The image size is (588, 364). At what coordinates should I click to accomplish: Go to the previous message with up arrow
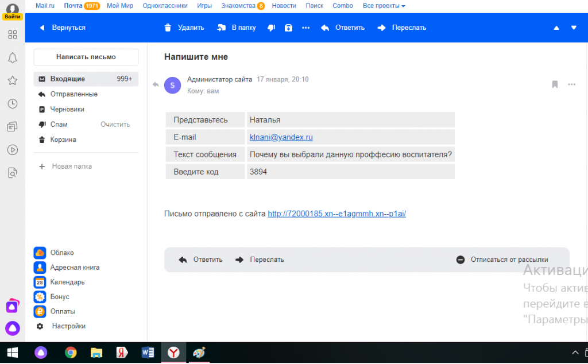point(555,28)
